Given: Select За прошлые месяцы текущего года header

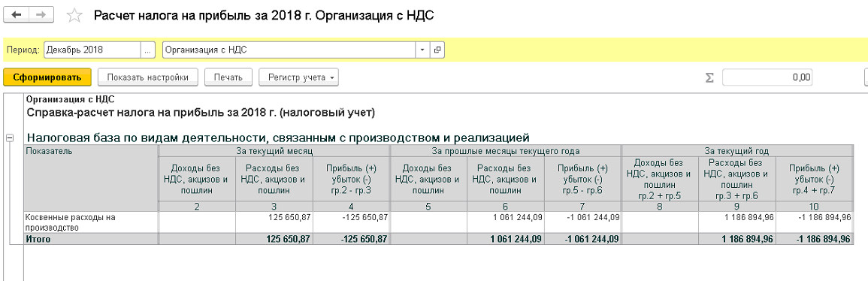Looking at the screenshot, I should point(506,150).
